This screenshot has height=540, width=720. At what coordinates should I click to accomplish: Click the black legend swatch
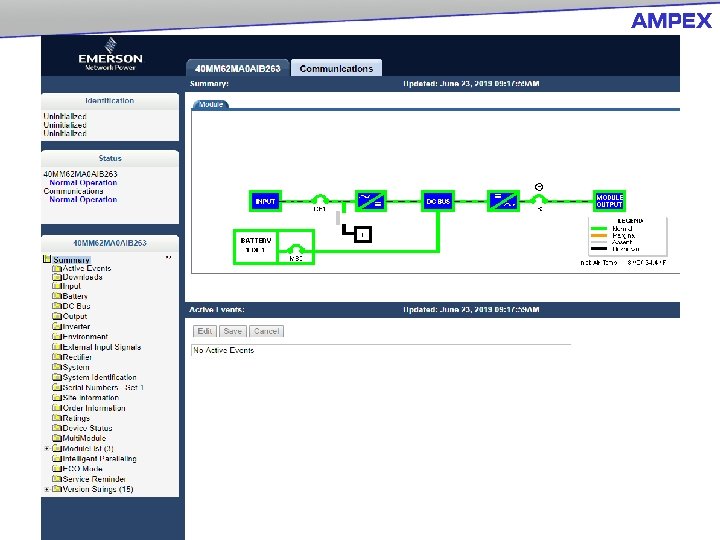[x=599, y=249]
